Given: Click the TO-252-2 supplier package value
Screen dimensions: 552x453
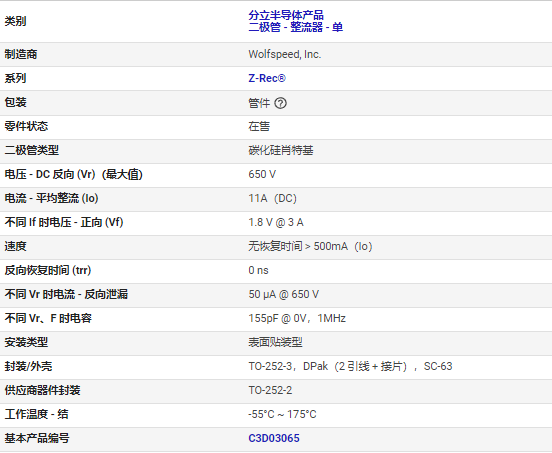Looking at the screenshot, I should [270, 390].
